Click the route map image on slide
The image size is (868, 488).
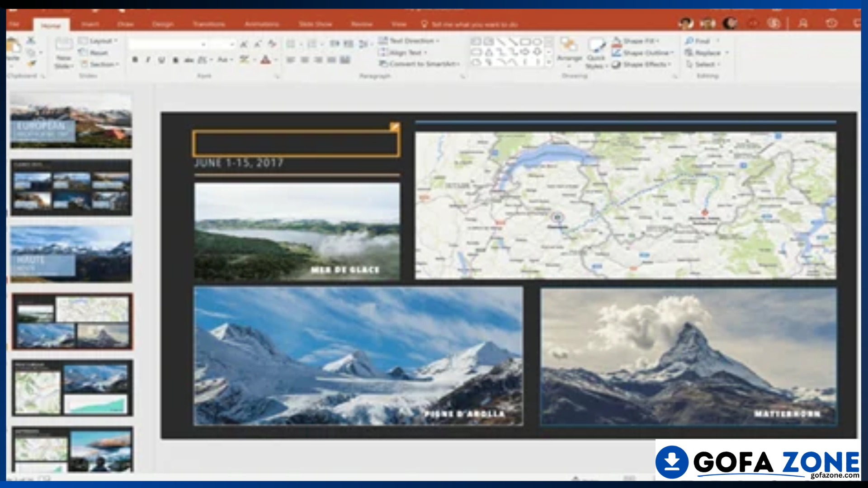pyautogui.click(x=626, y=206)
